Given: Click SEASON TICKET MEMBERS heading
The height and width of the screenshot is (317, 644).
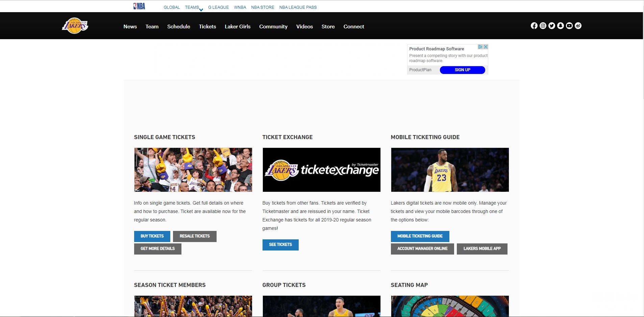Looking at the screenshot, I should pyautogui.click(x=170, y=285).
